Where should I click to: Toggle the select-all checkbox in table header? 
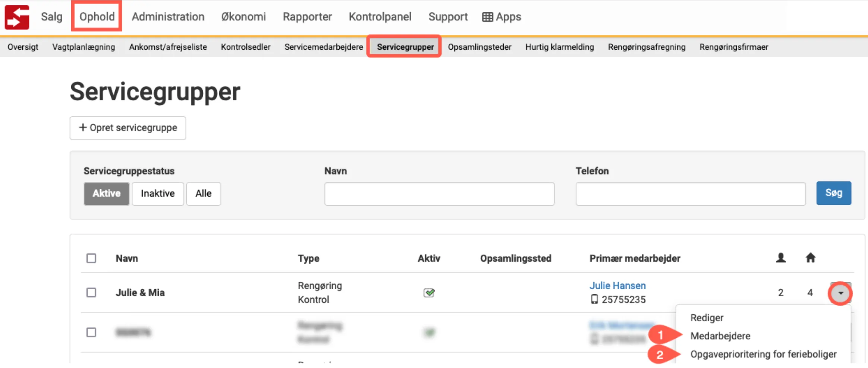tap(91, 258)
